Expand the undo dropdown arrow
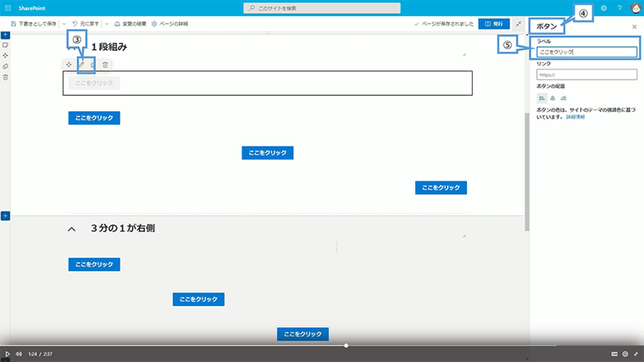The height and width of the screenshot is (362, 644). click(106, 24)
